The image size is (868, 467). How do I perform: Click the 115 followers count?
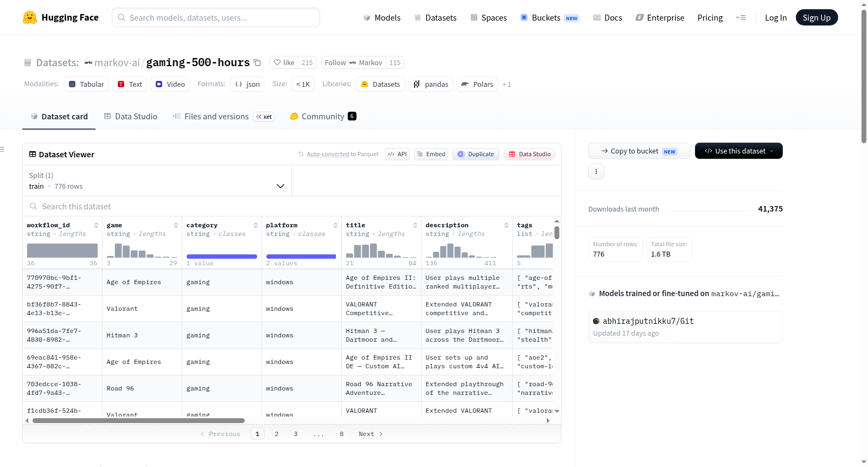click(395, 62)
